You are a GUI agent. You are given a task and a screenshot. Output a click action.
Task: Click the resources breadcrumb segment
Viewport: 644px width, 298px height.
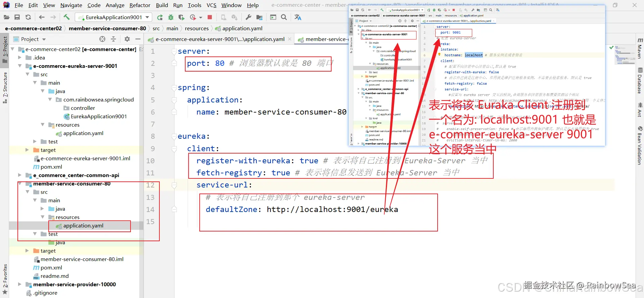197,28
